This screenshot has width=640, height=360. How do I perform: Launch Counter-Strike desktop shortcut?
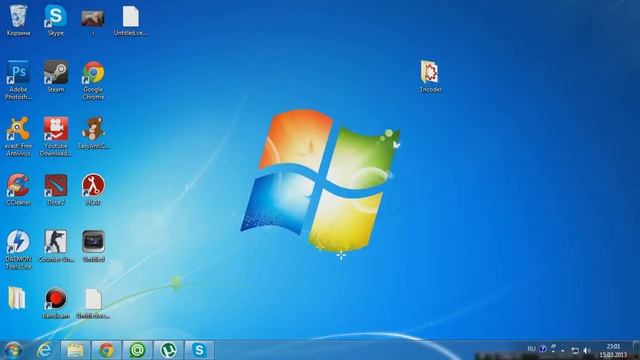pos(56,246)
